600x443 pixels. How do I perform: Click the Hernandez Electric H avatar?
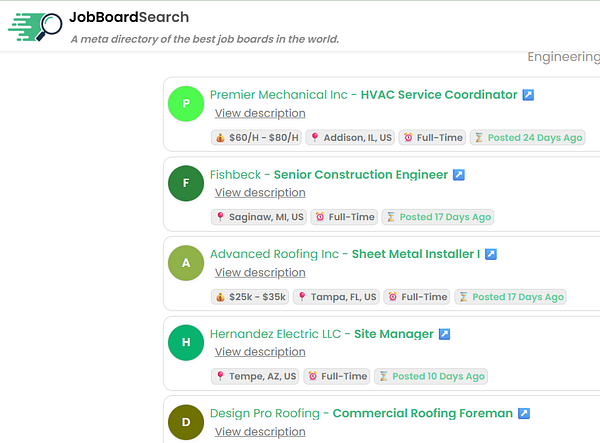point(186,342)
